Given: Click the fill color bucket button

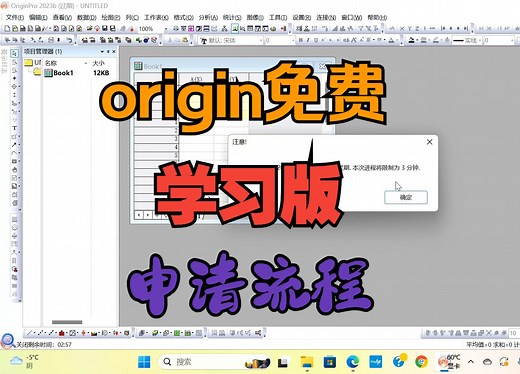Looking at the screenshot, I should click(x=412, y=40).
